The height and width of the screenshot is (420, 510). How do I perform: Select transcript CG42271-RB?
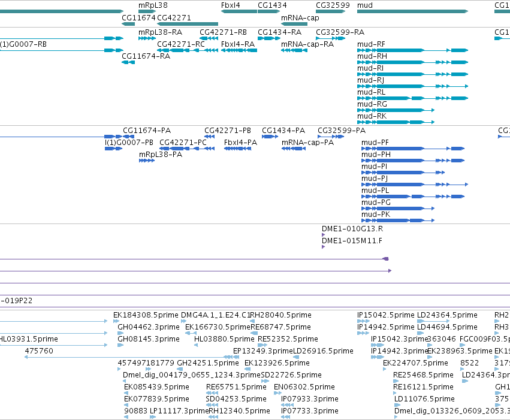click(x=223, y=32)
